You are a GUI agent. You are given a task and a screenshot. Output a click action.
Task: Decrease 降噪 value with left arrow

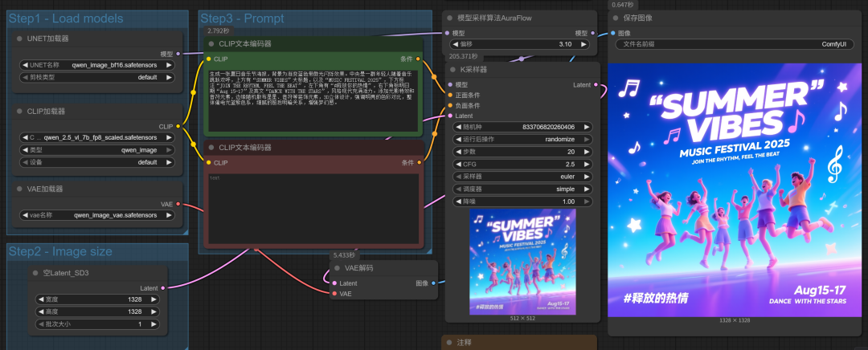(x=458, y=201)
